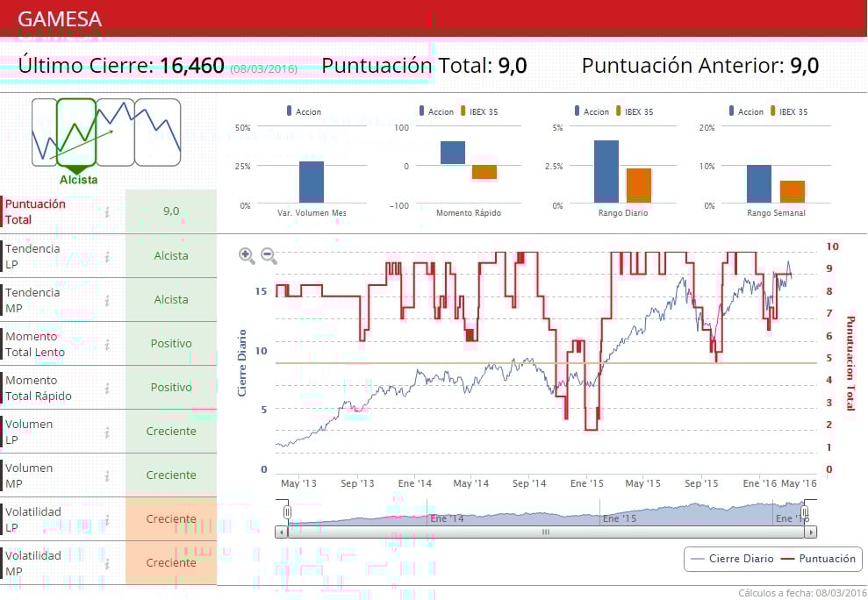Click Creciente value for Volumen LP
868x600 pixels.
click(171, 432)
